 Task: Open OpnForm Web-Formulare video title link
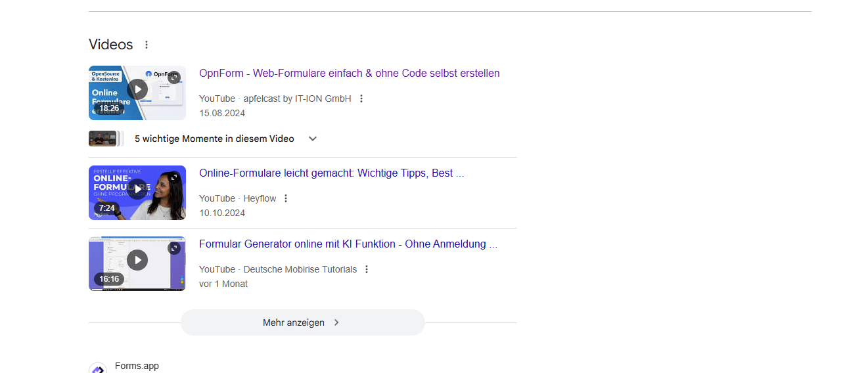point(349,74)
